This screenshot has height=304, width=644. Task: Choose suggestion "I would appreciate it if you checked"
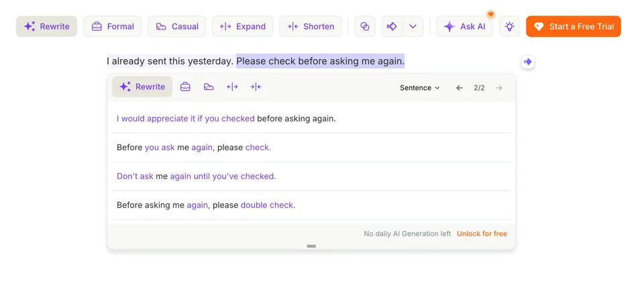(x=311, y=119)
